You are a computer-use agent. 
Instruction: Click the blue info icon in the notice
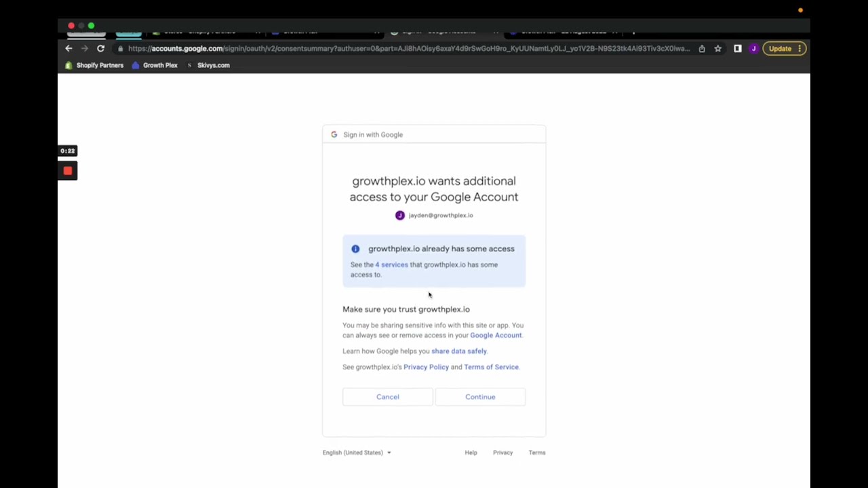(355, 249)
